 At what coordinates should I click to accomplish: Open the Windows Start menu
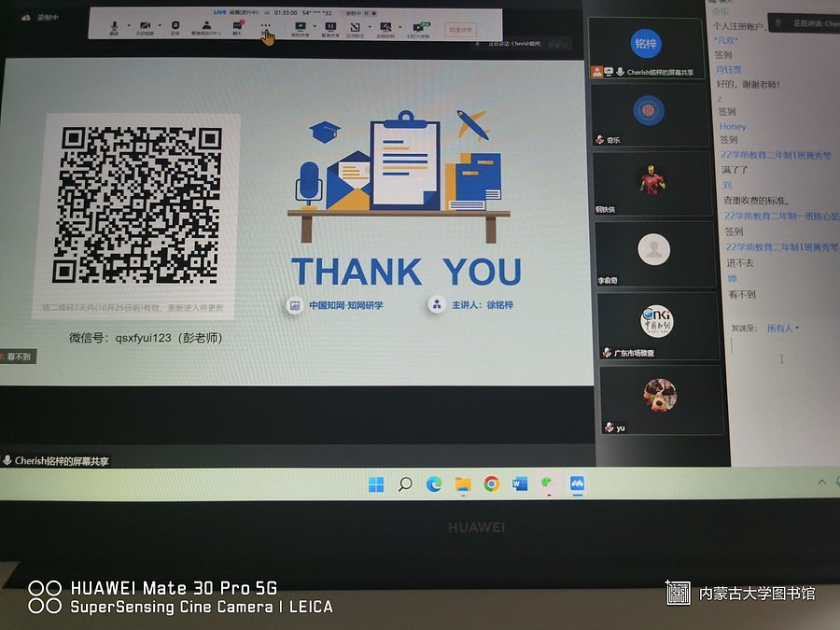[376, 484]
